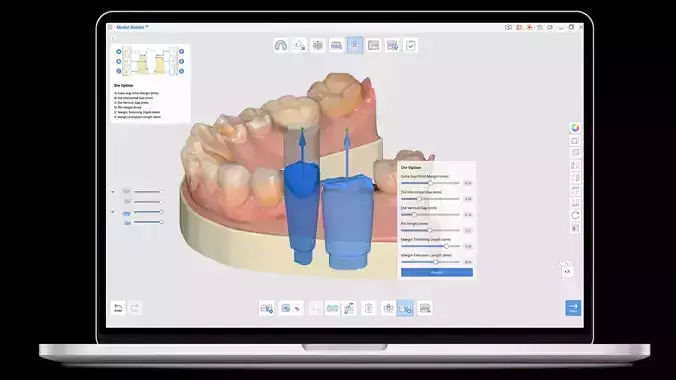Image resolution: width=676 pixels, height=380 pixels.
Task: Open the sixth workflow step icon in the top toolbar
Action: pyautogui.click(x=373, y=45)
